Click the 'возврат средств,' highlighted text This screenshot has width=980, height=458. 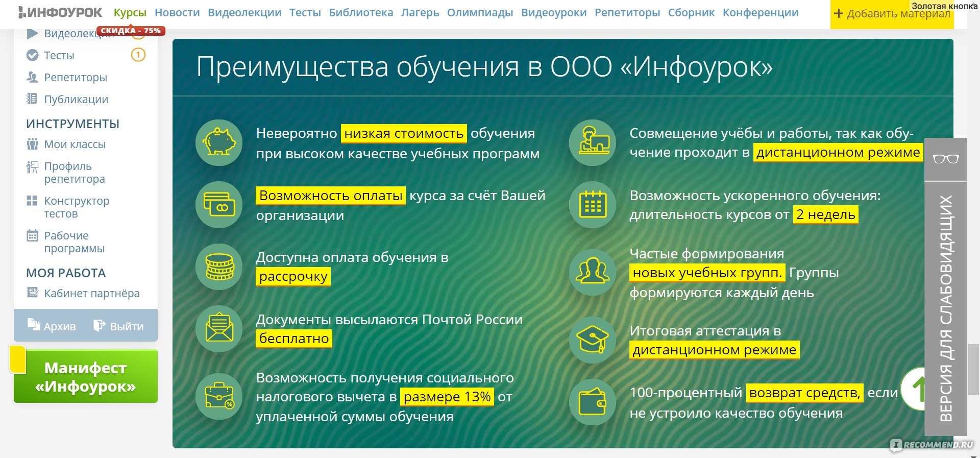pyautogui.click(x=804, y=393)
